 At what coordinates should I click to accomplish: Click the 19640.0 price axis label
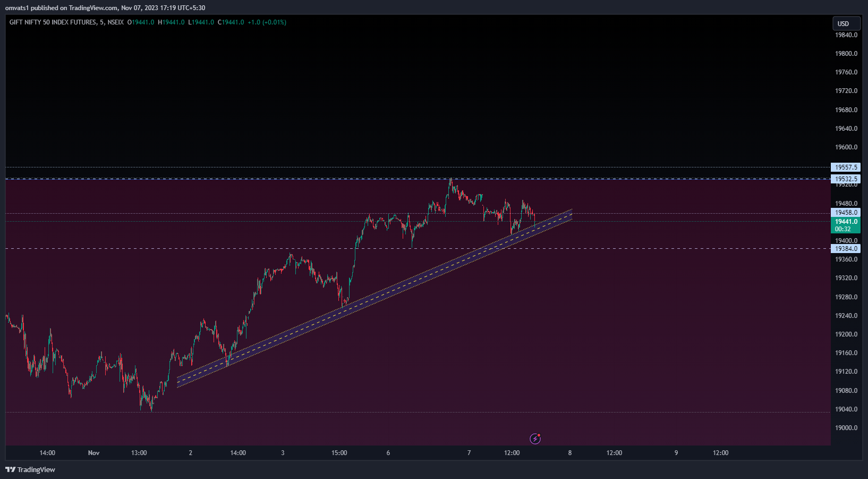[x=846, y=129]
